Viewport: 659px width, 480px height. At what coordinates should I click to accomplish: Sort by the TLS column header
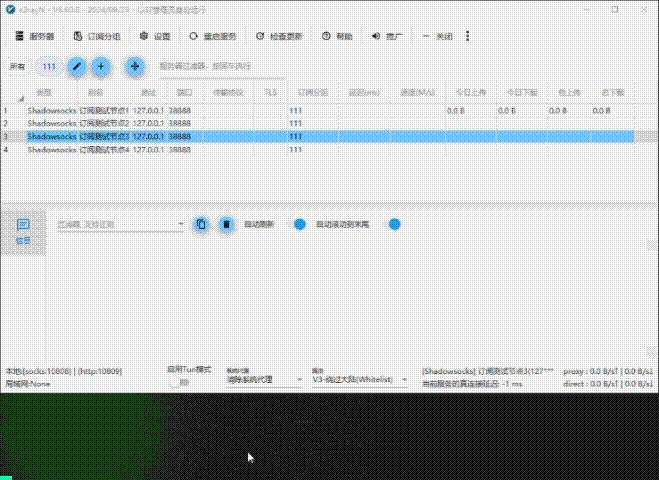(271, 92)
